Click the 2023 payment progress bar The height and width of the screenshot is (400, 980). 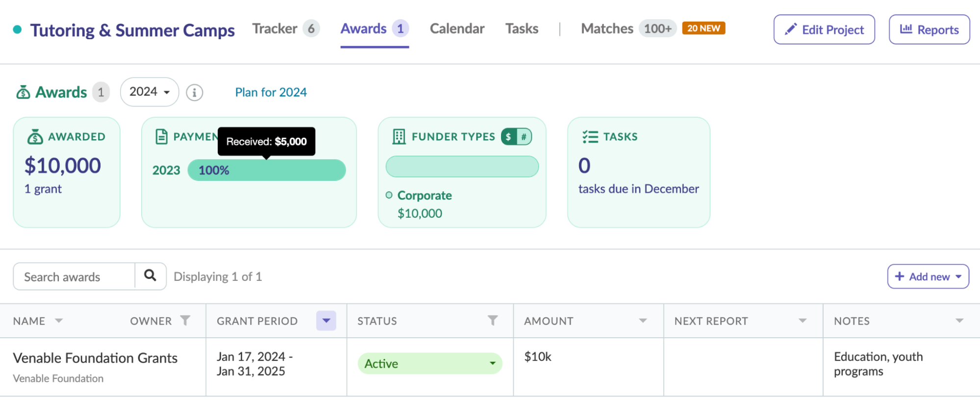[x=267, y=171]
